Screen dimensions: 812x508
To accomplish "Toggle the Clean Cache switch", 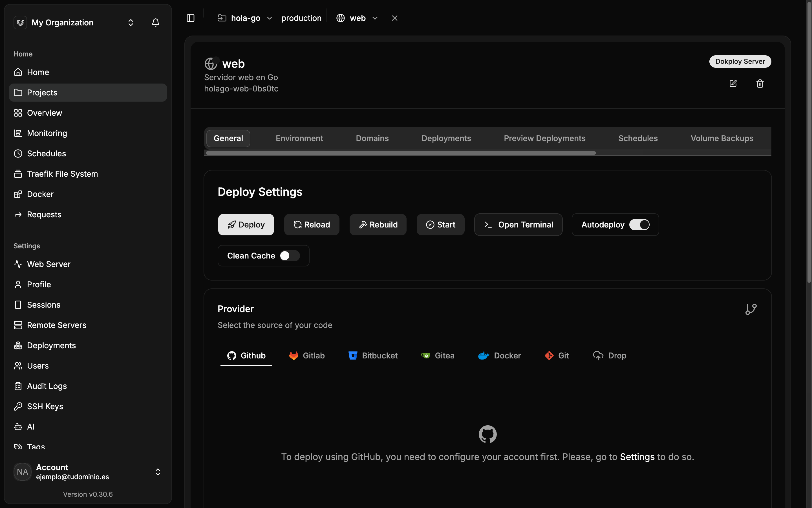I will (x=290, y=256).
